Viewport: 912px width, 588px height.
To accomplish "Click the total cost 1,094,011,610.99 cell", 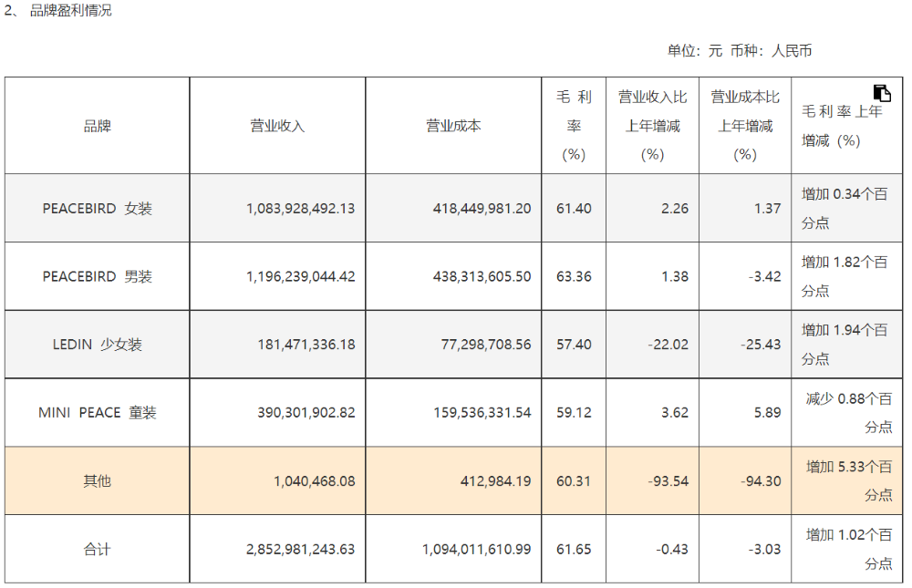I will 453,549.
